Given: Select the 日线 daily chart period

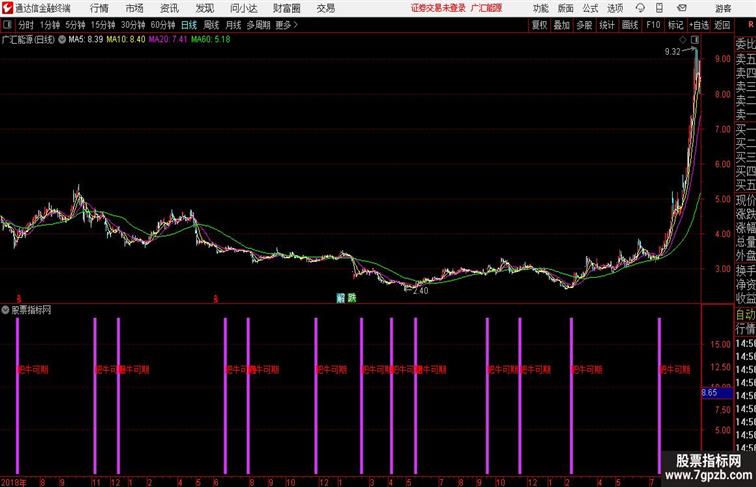Looking at the screenshot, I should click(189, 25).
